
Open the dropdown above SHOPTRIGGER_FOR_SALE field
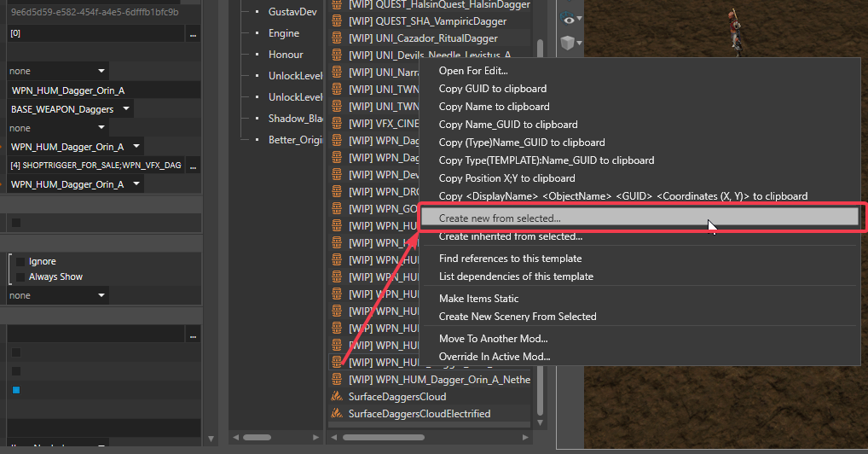136,147
